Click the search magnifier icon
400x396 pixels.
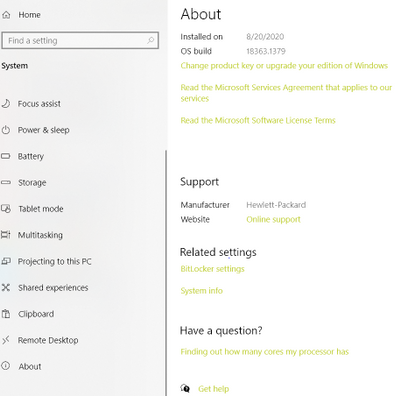pos(150,40)
